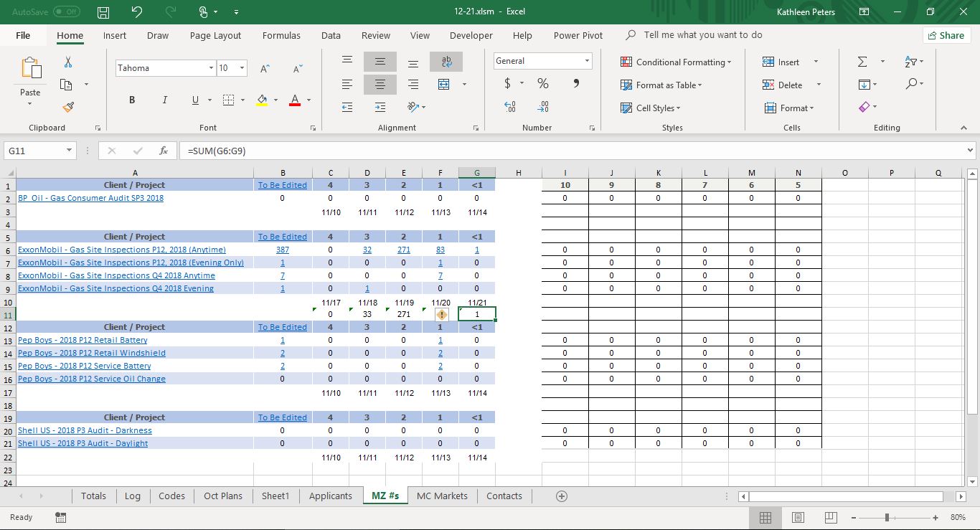Screen dimensions: 980x530
Task: Save the workbook with the Save icon
Action: 103,12
